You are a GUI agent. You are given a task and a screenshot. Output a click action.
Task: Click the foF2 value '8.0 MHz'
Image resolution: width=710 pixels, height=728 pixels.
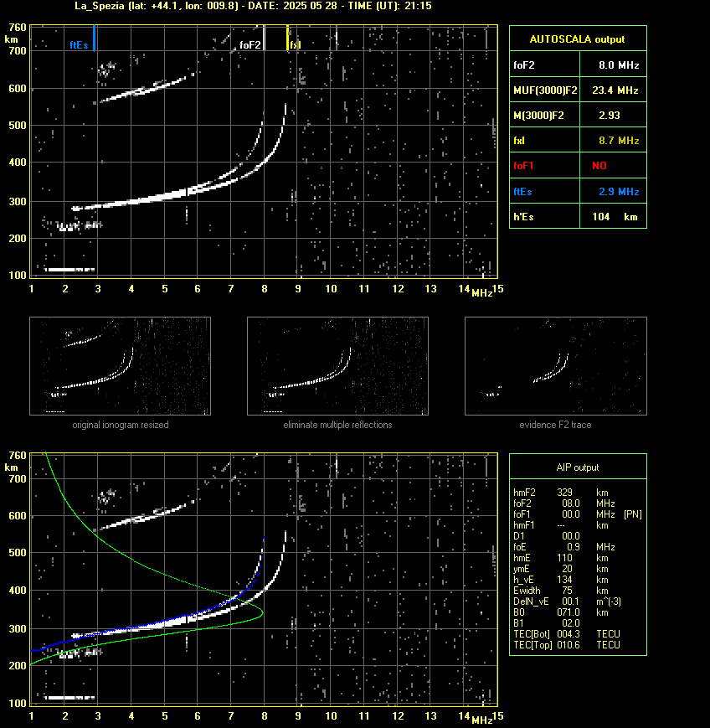click(619, 65)
